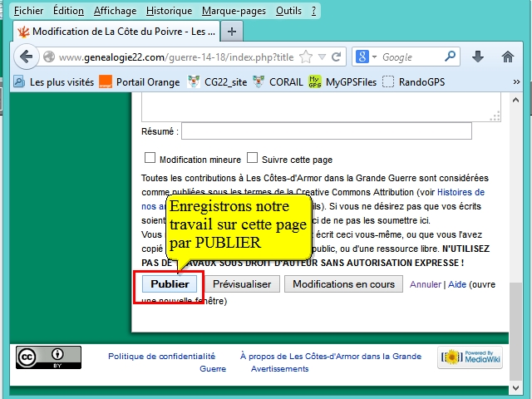Click Modifications en cours button
Viewport: 532px width, 399px height.
tap(343, 284)
